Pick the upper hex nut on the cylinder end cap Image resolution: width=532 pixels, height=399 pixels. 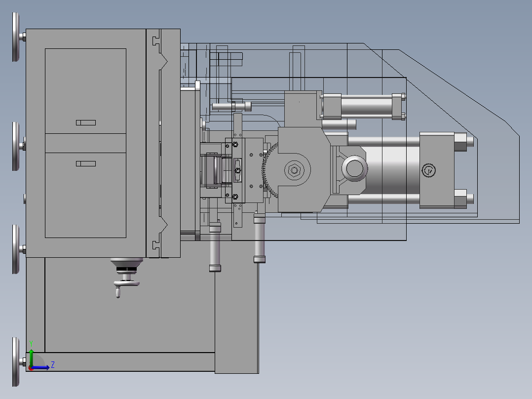tap(460, 142)
